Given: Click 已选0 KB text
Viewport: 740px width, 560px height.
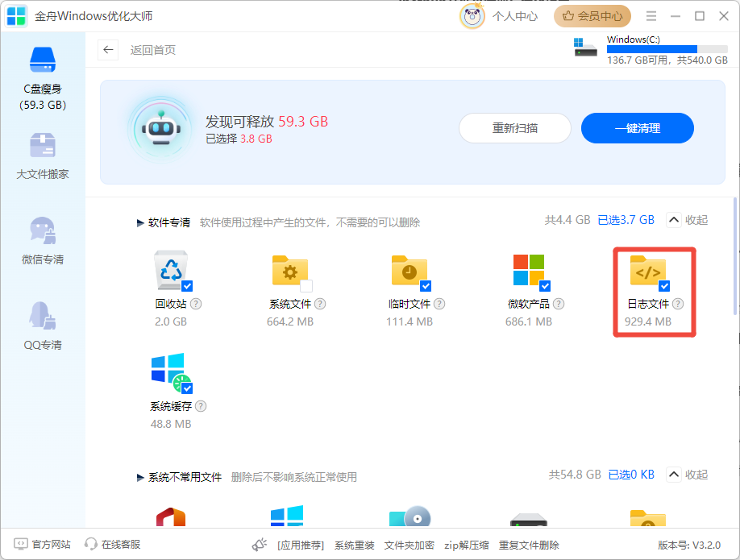Looking at the screenshot, I should coord(631,475).
